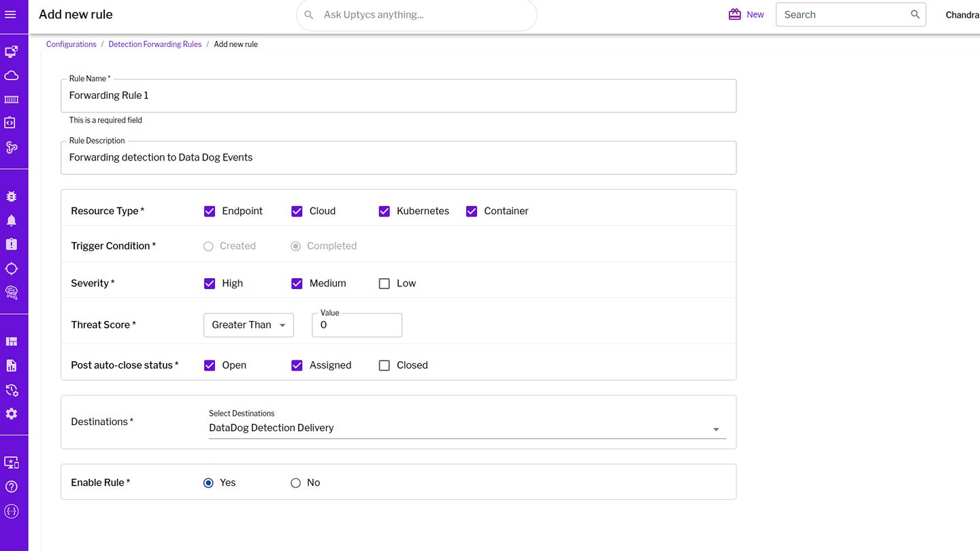Click the help question mark icon
Viewport: 980px width, 551px height.
12,486
